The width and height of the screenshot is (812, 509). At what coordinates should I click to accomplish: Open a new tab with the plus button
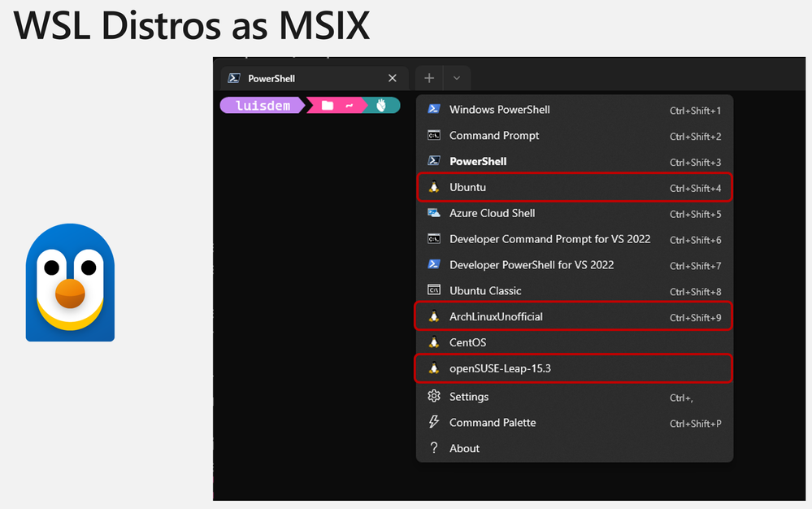429,78
